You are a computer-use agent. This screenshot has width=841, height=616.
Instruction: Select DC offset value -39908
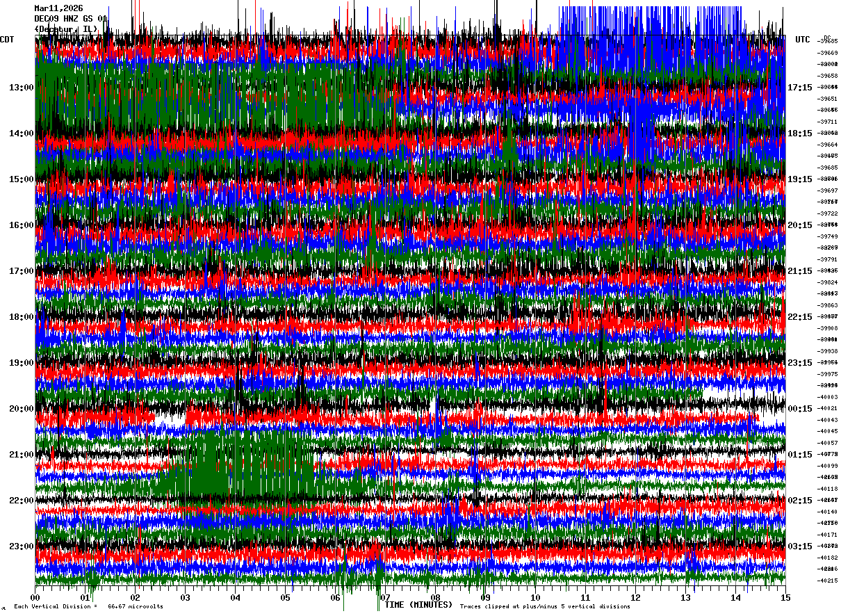pos(828,328)
